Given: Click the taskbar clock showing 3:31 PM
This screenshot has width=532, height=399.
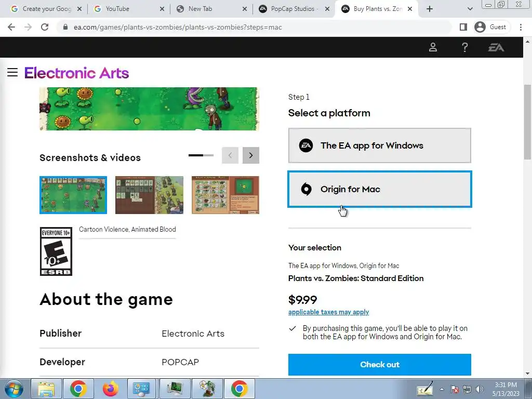Looking at the screenshot, I should [x=506, y=389].
